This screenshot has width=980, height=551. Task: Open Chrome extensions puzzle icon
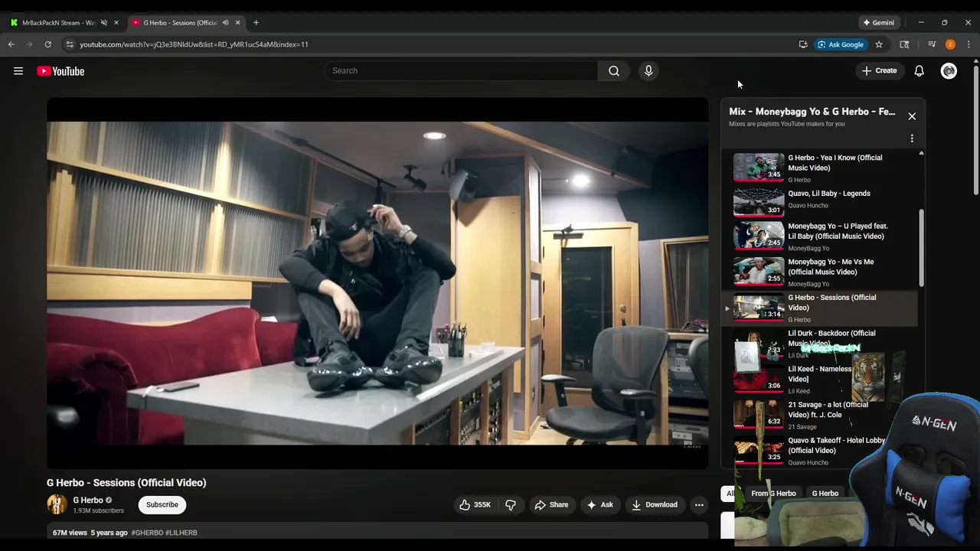point(904,44)
